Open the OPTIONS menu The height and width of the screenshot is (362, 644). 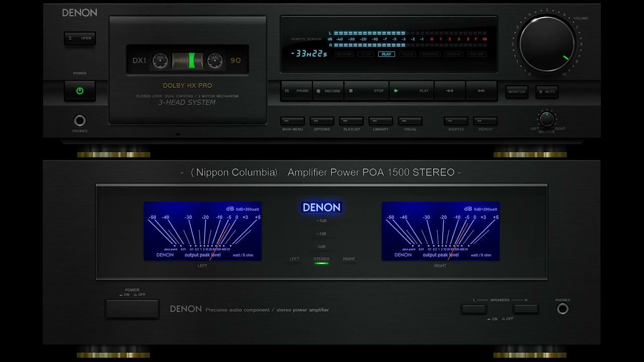tap(322, 121)
